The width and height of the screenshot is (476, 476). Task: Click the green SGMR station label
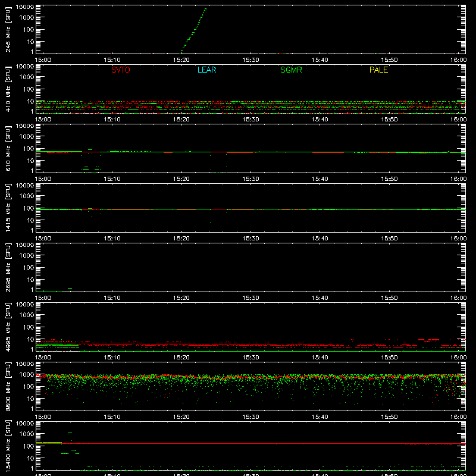point(291,70)
